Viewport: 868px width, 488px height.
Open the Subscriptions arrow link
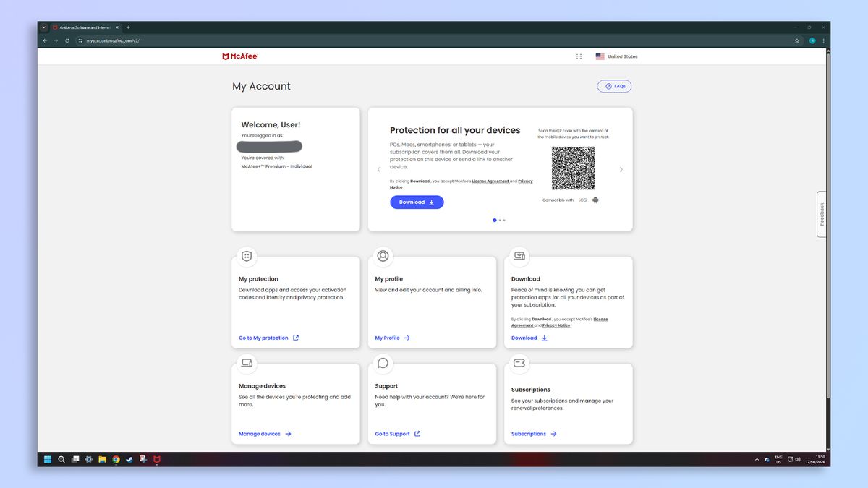click(x=535, y=434)
